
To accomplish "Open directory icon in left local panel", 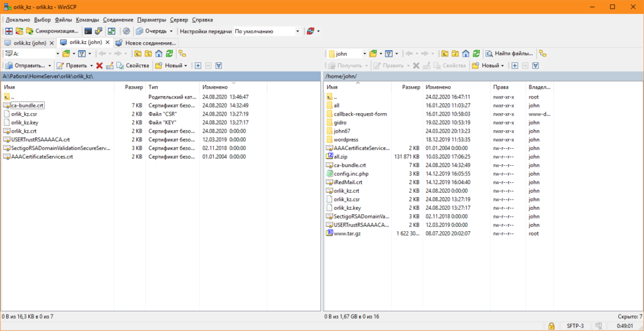I will point(66,53).
